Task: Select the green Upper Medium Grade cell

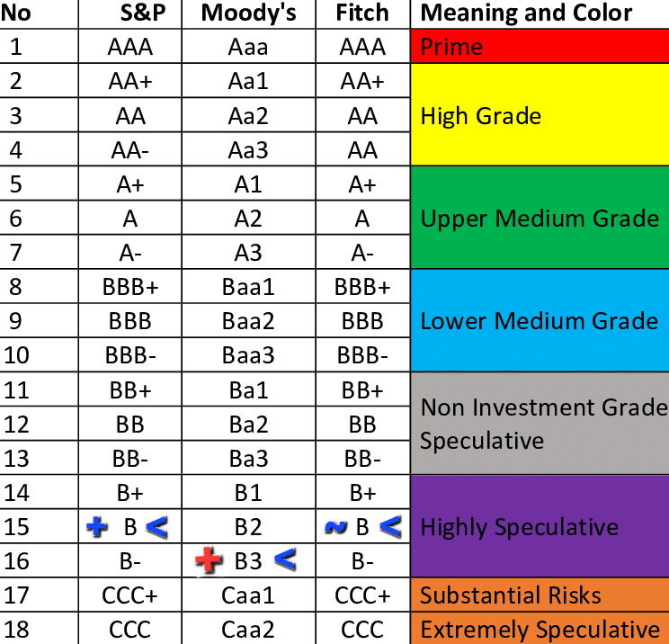Action: click(540, 219)
